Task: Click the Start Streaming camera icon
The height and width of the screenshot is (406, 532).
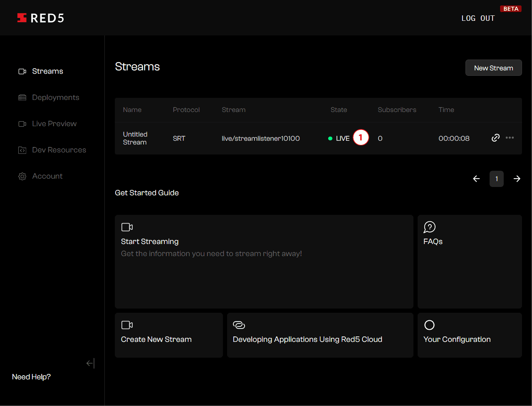Action: (127, 227)
